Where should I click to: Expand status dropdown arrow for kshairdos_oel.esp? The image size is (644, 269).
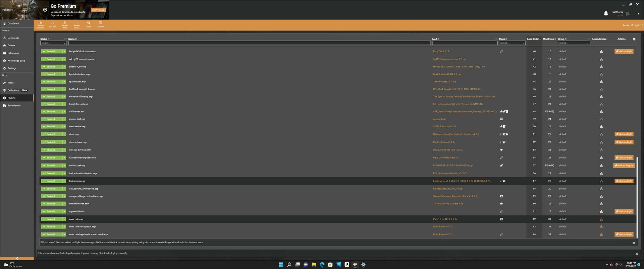64,104
